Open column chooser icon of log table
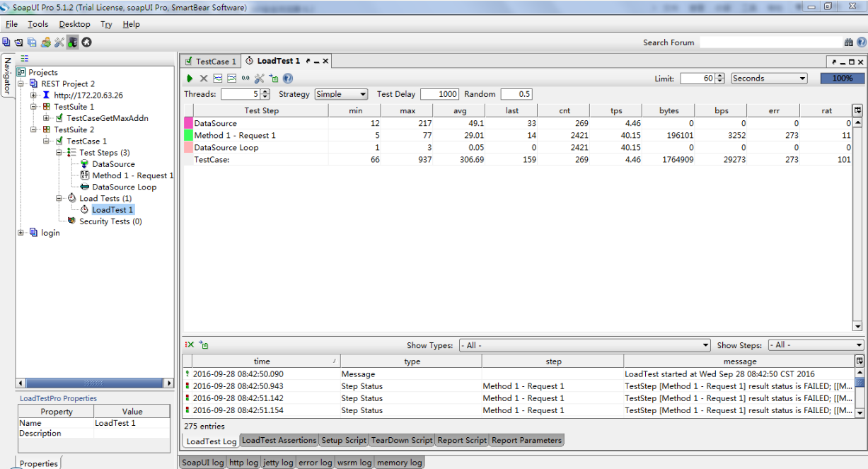 point(860,361)
